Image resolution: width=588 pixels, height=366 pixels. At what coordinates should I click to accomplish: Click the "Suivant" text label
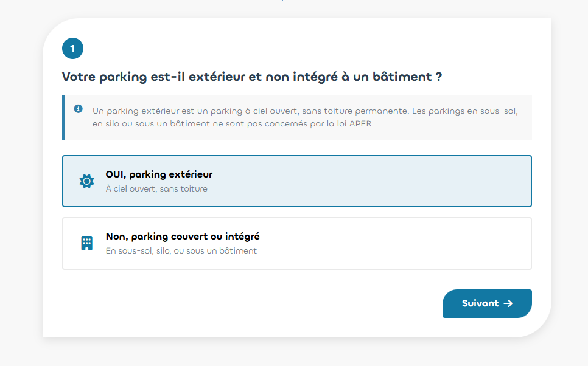click(x=480, y=303)
